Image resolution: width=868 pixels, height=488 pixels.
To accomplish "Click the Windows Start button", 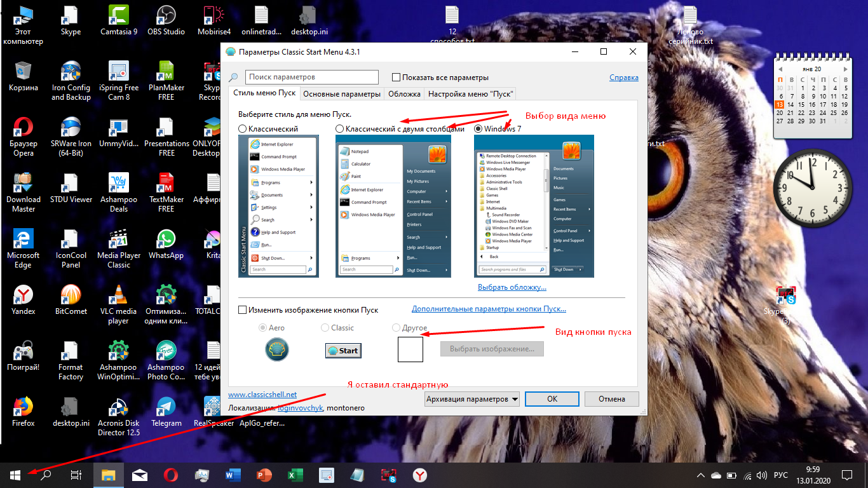I will (15, 475).
